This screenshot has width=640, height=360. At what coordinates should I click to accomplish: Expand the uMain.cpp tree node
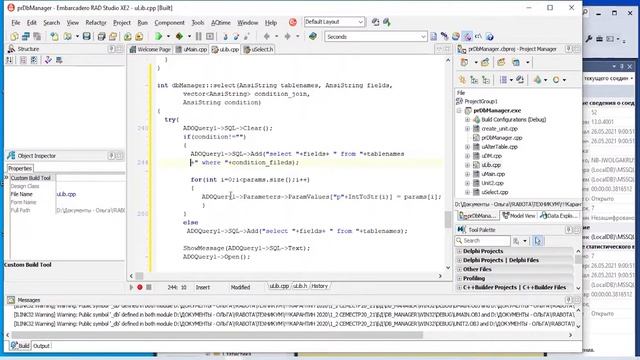click(467, 174)
